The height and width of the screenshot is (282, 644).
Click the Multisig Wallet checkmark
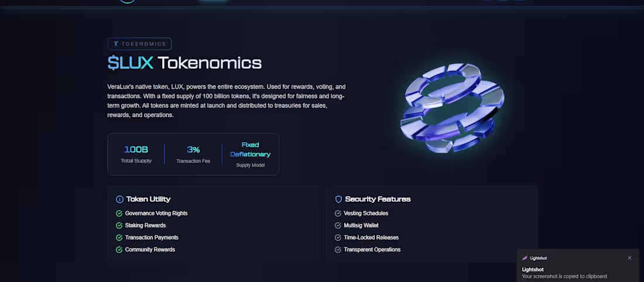pos(338,226)
